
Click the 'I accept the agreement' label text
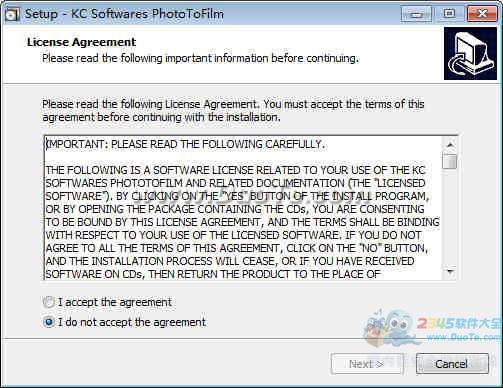pyautogui.click(x=115, y=302)
